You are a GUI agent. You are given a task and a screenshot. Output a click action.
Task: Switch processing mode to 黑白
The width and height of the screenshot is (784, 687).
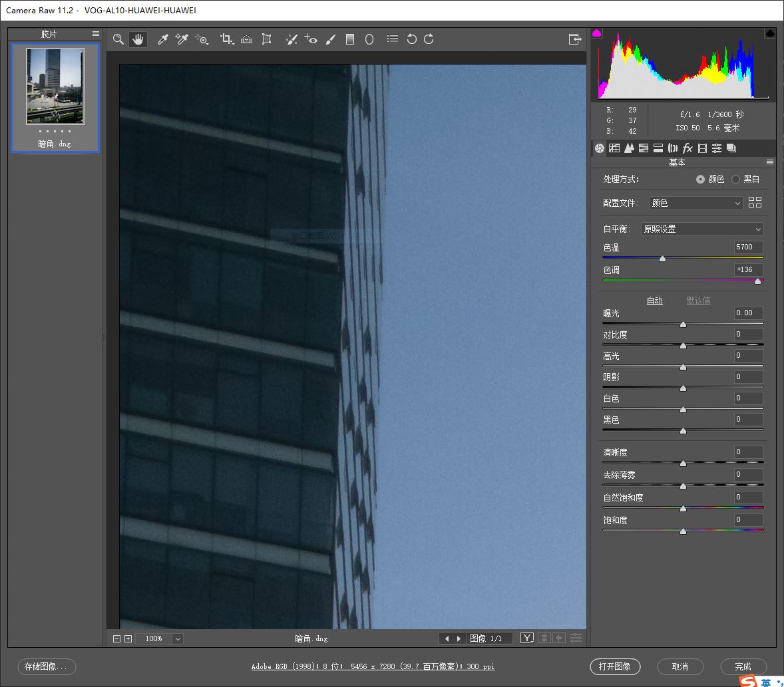coord(735,180)
